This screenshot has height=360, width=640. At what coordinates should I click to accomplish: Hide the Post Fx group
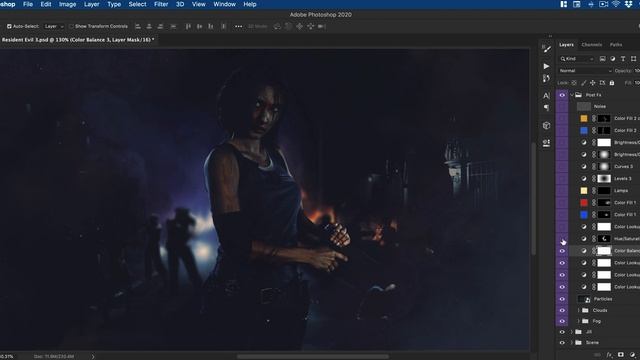tap(562, 95)
